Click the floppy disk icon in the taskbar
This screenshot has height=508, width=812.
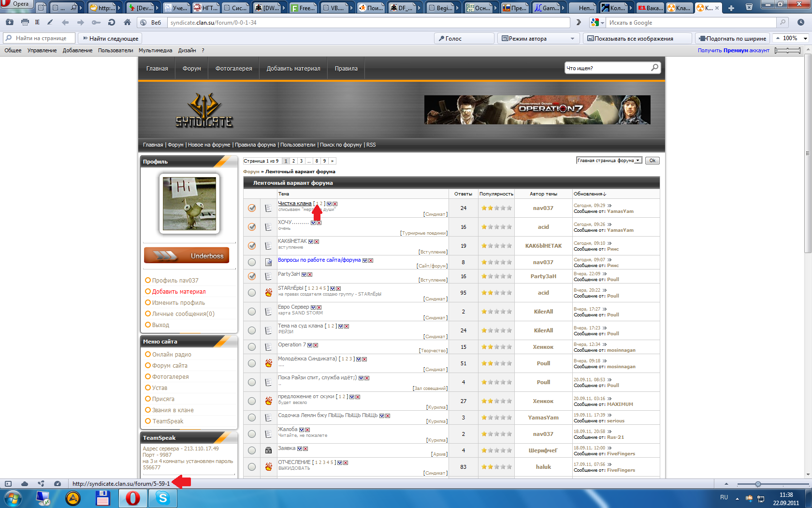102,498
